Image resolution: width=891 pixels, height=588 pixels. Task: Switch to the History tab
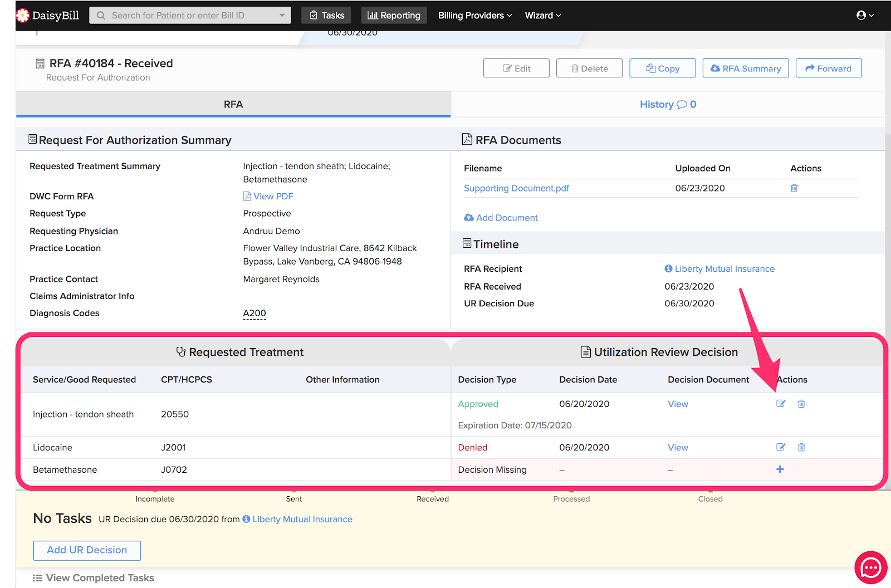point(668,105)
